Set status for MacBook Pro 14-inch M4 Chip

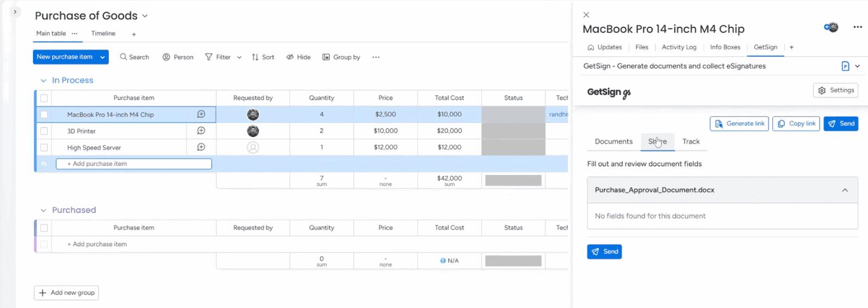(x=513, y=115)
